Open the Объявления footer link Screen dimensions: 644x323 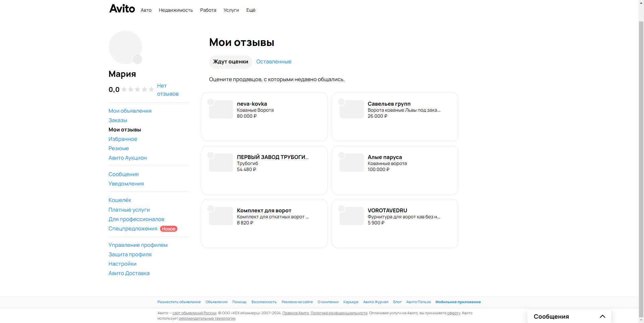coord(216,302)
